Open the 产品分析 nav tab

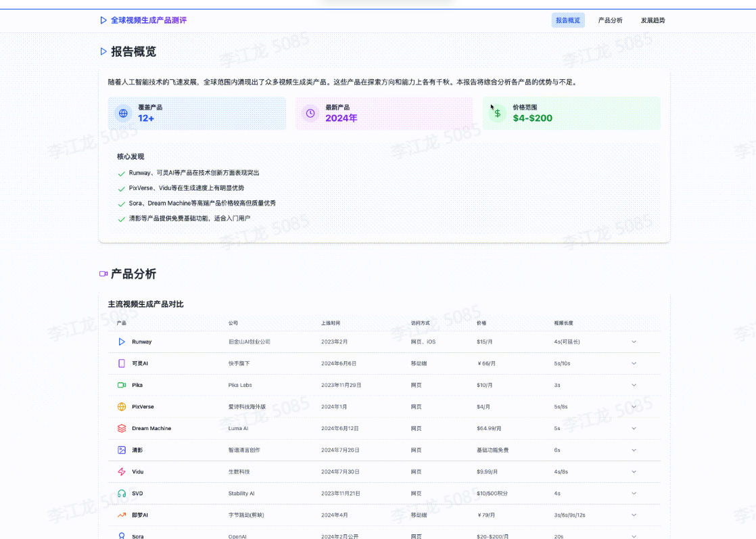(x=611, y=20)
